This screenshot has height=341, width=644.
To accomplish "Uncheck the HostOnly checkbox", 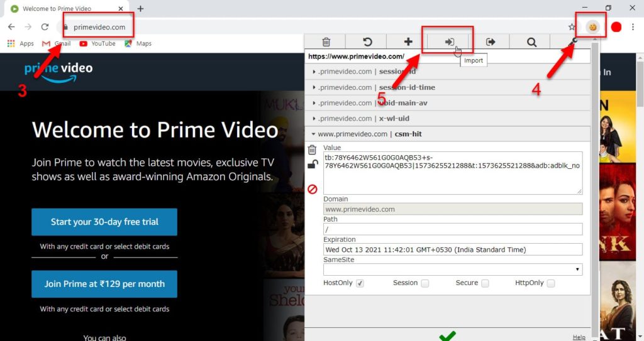I will pos(360,283).
